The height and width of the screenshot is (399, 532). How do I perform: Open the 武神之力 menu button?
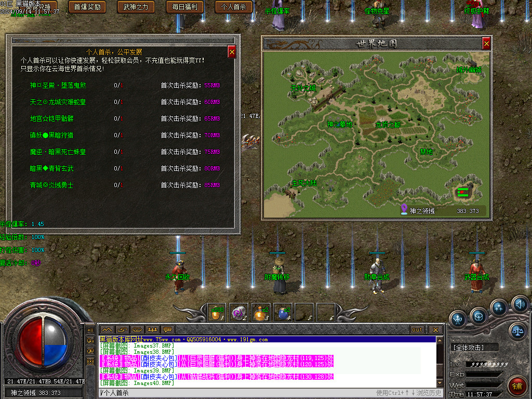tap(136, 7)
